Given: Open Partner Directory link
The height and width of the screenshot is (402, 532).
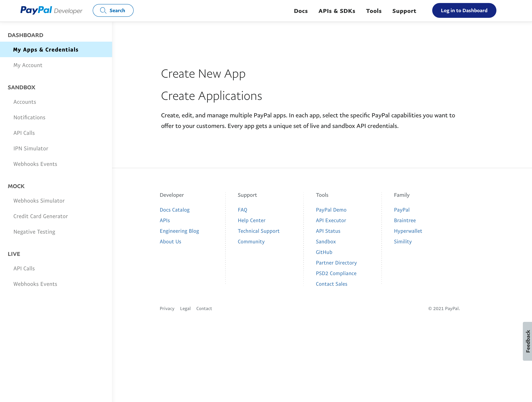Looking at the screenshot, I should [336, 263].
